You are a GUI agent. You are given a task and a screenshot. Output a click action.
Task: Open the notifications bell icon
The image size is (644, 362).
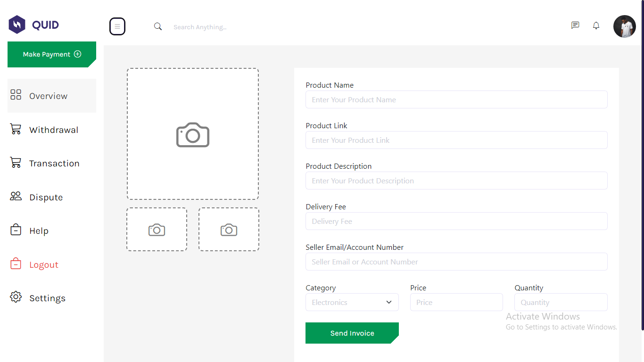tap(595, 25)
